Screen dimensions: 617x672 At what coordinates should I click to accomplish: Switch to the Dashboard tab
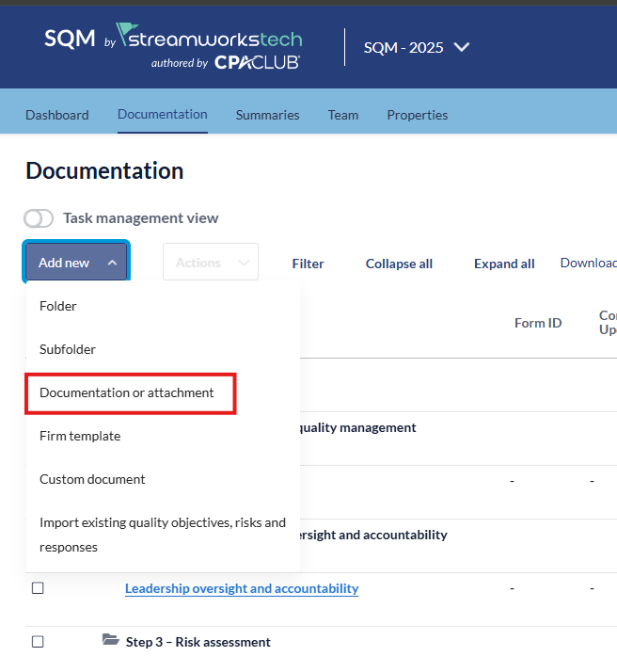57,115
